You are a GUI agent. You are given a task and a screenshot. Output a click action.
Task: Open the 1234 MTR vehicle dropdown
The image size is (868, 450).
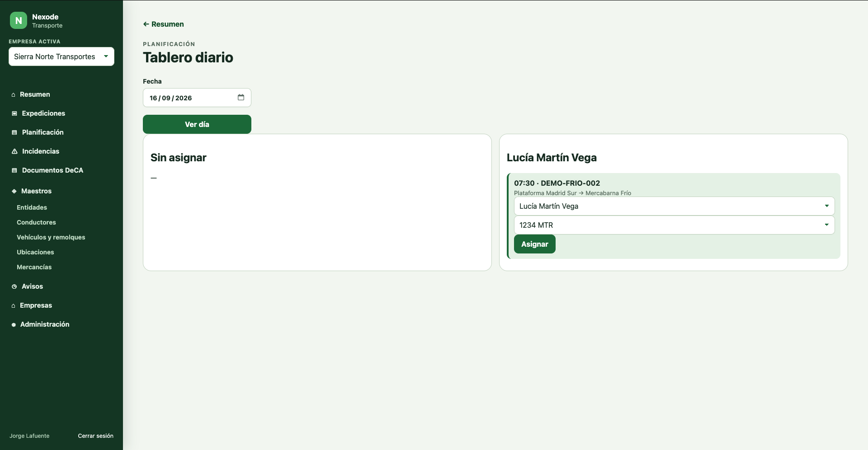[674, 225]
